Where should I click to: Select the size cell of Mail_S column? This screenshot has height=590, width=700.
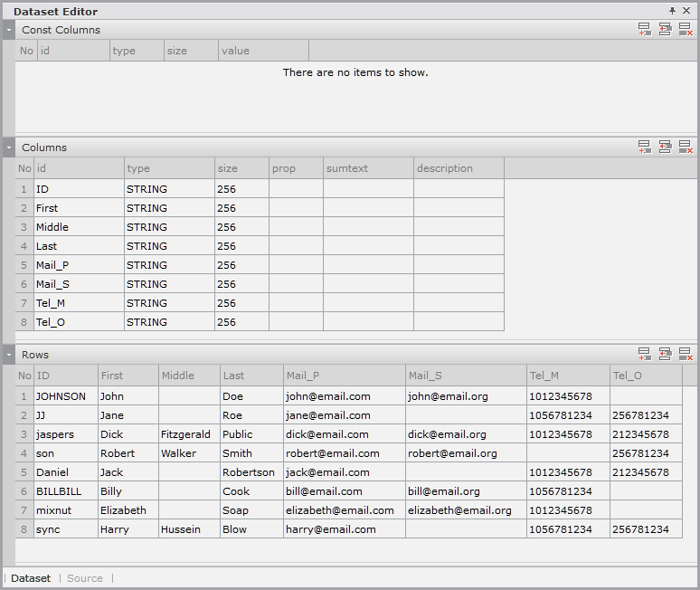241,284
